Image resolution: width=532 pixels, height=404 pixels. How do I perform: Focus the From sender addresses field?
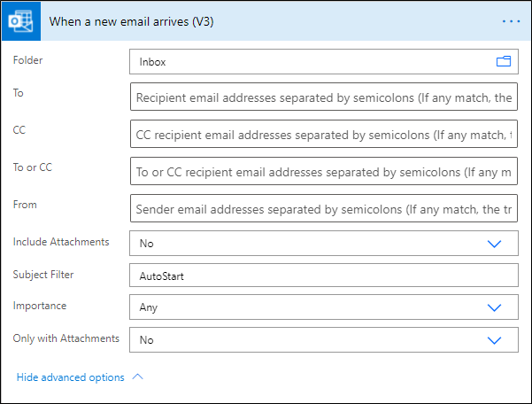323,209
